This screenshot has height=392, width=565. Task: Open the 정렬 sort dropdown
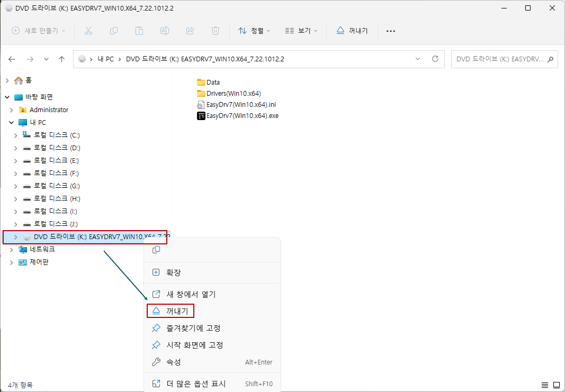tap(254, 31)
